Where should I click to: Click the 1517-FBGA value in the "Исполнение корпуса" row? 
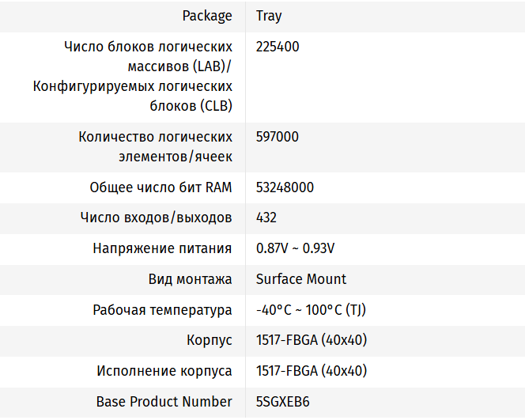pyautogui.click(x=312, y=371)
